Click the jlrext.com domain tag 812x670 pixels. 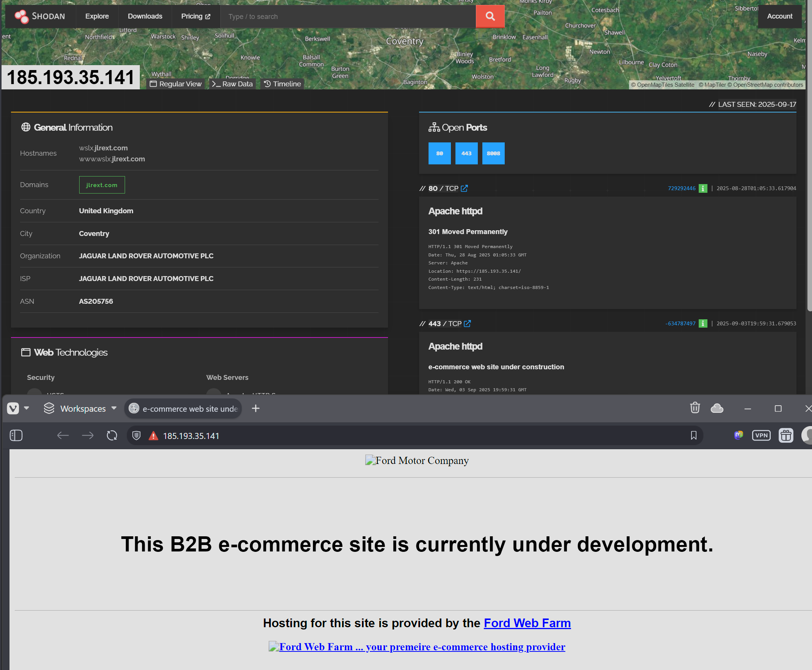(x=102, y=185)
